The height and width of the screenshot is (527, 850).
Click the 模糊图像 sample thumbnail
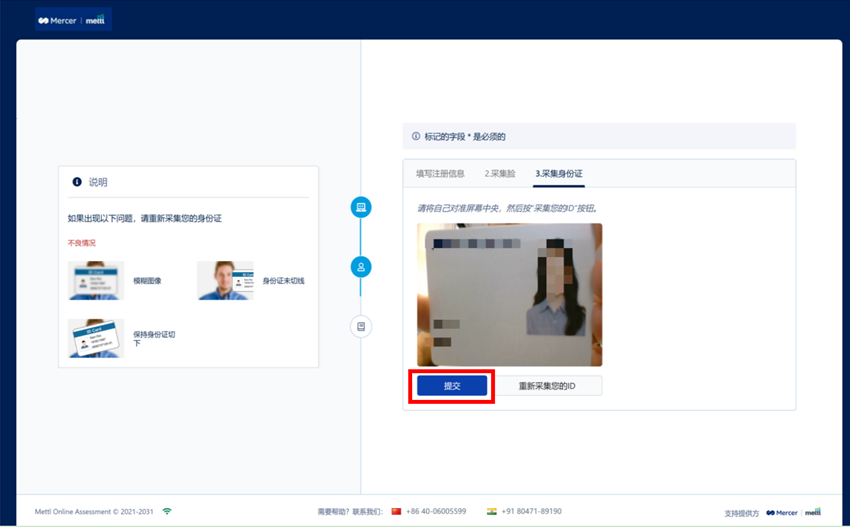[x=96, y=281]
